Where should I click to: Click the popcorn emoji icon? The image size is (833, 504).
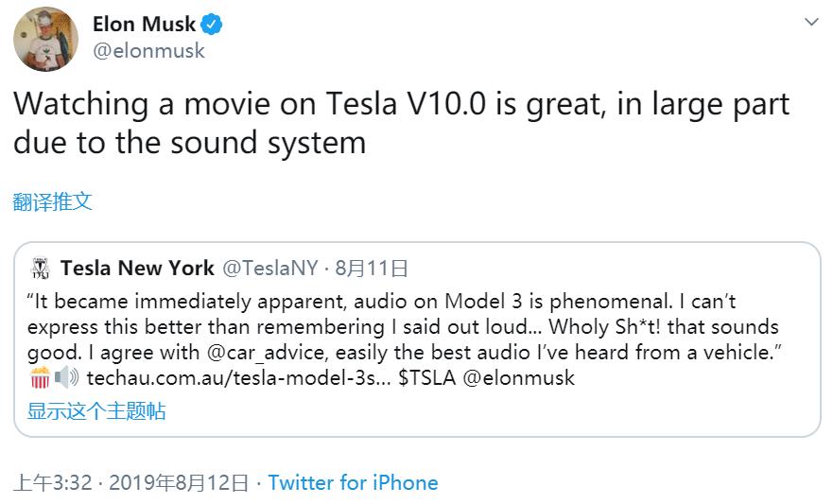coord(40,378)
